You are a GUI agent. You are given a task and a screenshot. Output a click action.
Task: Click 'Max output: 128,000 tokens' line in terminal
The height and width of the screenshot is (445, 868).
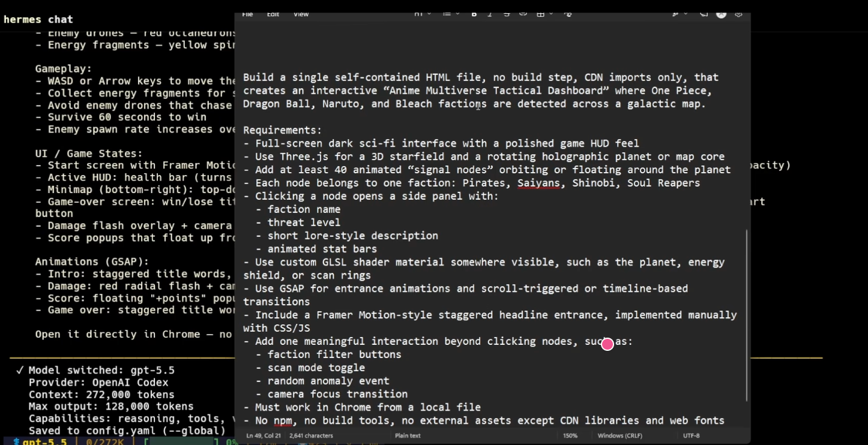pos(111,407)
